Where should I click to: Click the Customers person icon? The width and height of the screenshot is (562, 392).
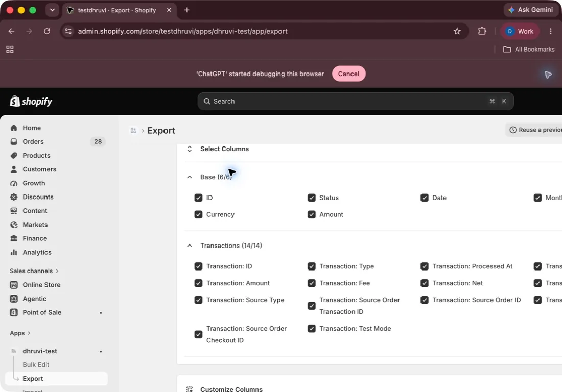point(14,169)
